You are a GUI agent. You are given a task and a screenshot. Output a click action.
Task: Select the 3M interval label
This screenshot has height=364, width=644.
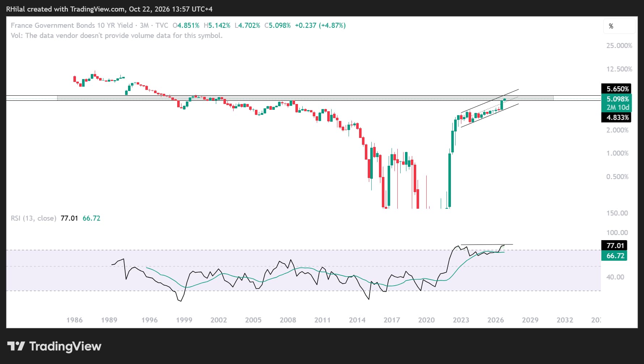pos(144,25)
